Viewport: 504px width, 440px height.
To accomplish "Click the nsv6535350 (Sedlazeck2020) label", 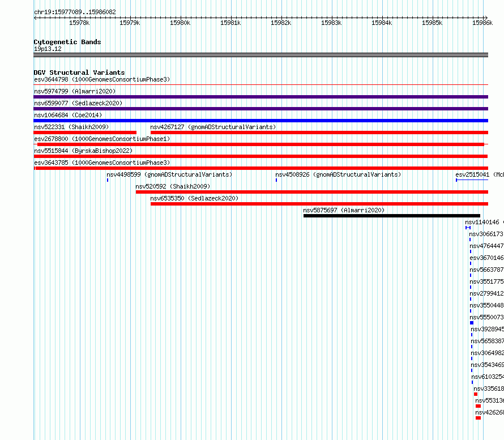I will 194,198.
